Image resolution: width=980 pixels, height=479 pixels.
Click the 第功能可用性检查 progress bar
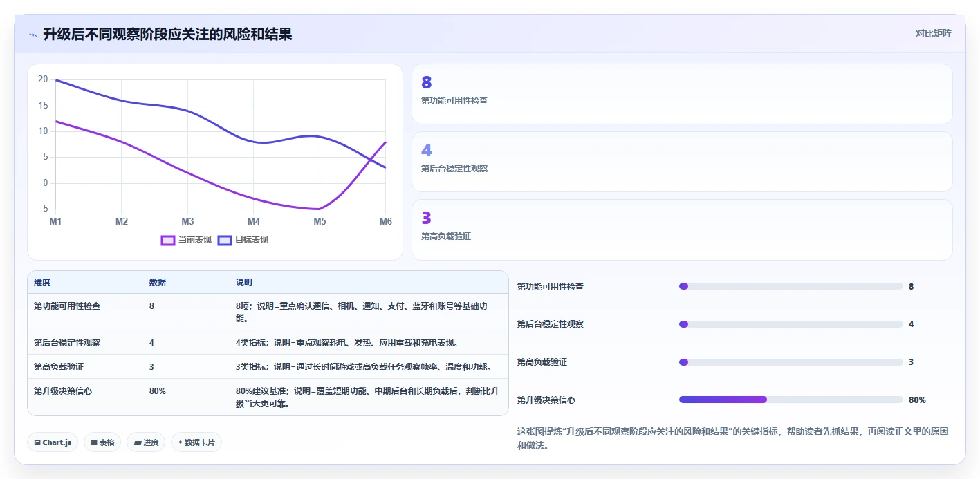pyautogui.click(x=791, y=286)
